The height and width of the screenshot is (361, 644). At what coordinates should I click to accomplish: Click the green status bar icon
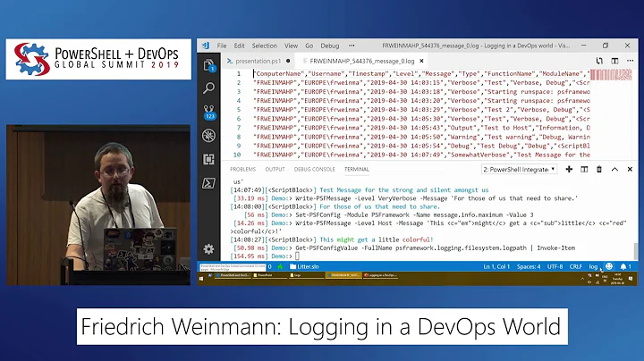[281, 266]
